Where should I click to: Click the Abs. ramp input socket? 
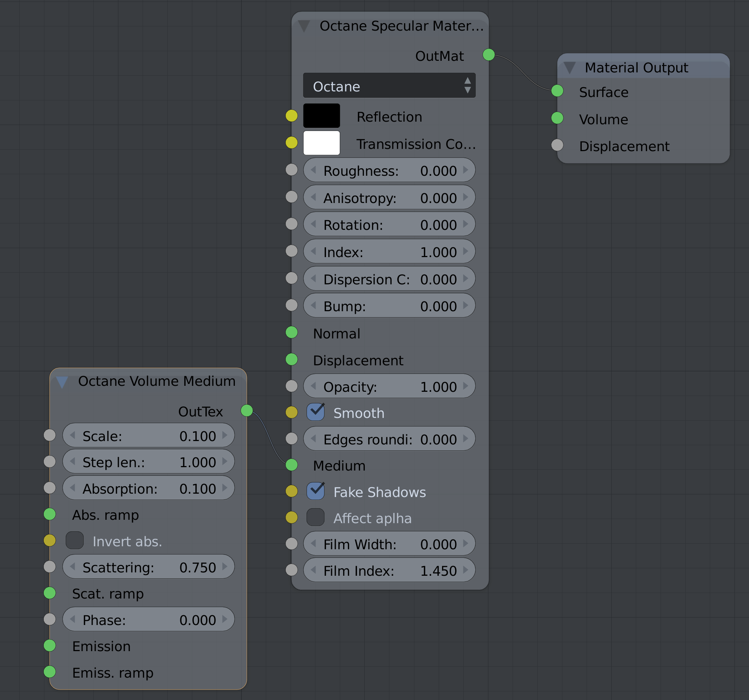tap(50, 514)
